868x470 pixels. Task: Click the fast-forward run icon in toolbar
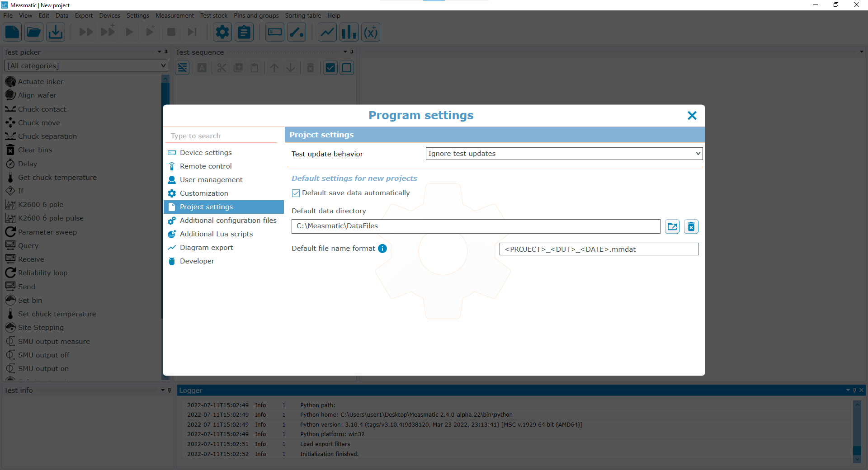[86, 32]
